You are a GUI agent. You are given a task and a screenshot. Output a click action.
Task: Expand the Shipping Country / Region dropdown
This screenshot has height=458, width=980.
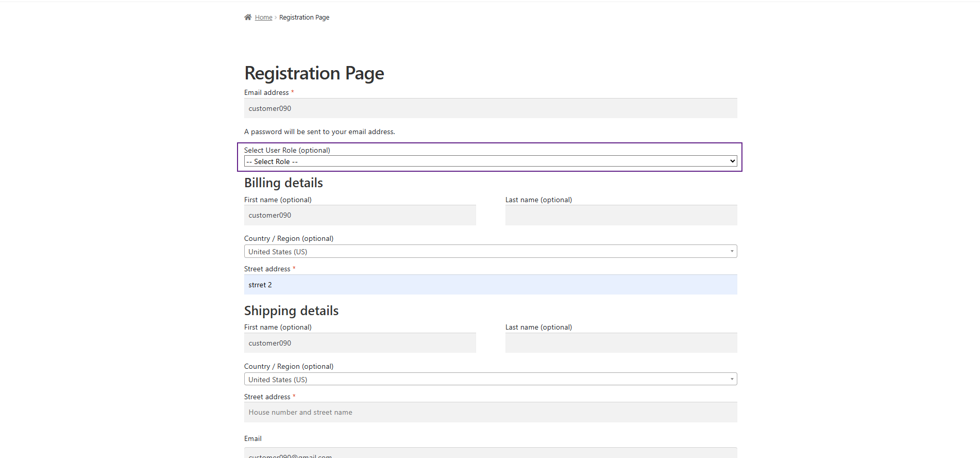tap(491, 379)
